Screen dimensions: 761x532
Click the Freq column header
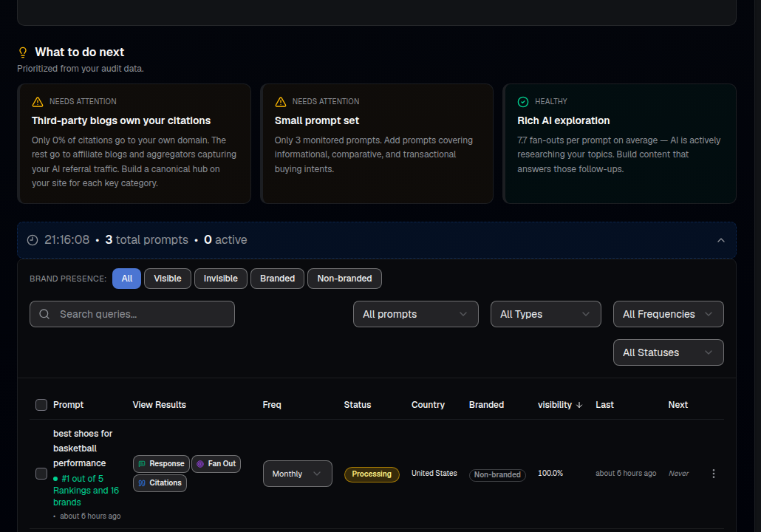pos(272,405)
